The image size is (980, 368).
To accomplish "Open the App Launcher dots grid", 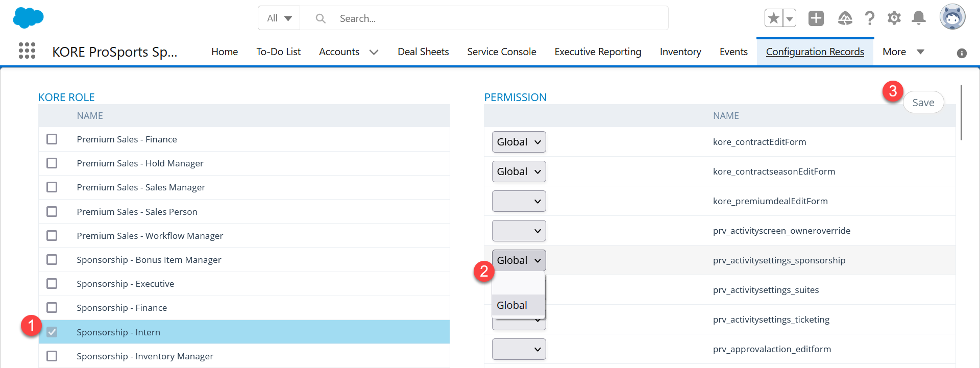I will tap(27, 51).
